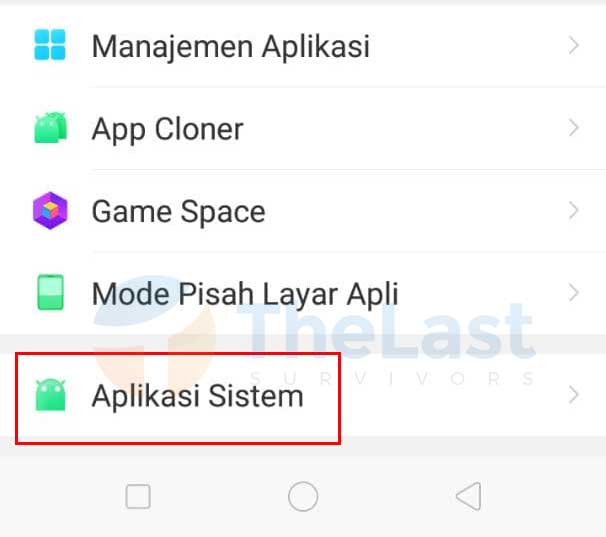Open the App Cloner menu label
The image size is (606, 537).
pyautogui.click(x=167, y=130)
